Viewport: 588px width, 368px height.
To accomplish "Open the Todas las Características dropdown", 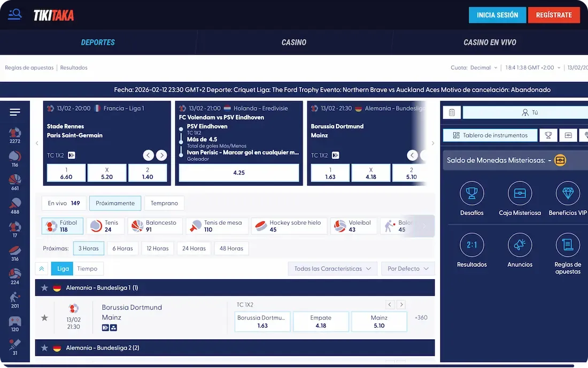I will pyautogui.click(x=332, y=269).
